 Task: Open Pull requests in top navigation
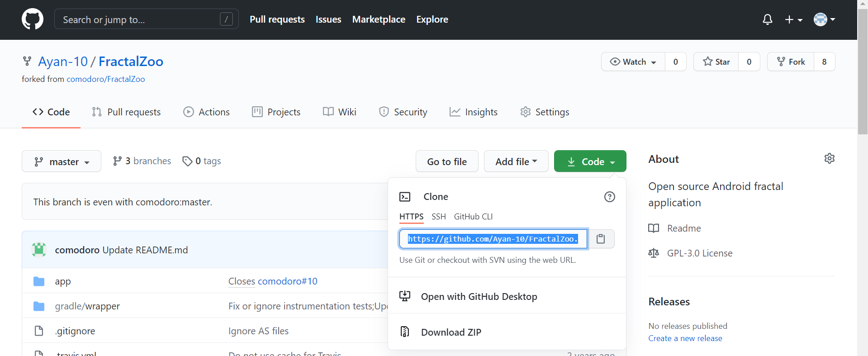click(x=277, y=19)
